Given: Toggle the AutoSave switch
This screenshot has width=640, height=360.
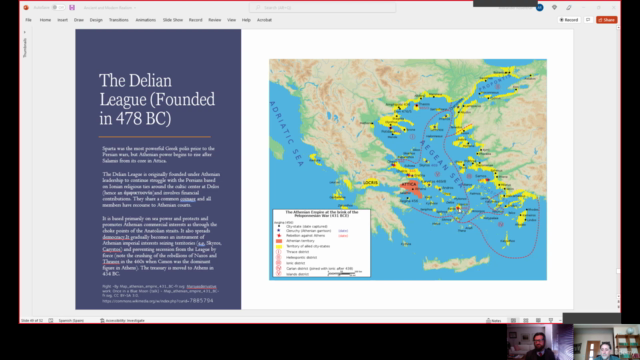Looking at the screenshot, I should [58, 7].
